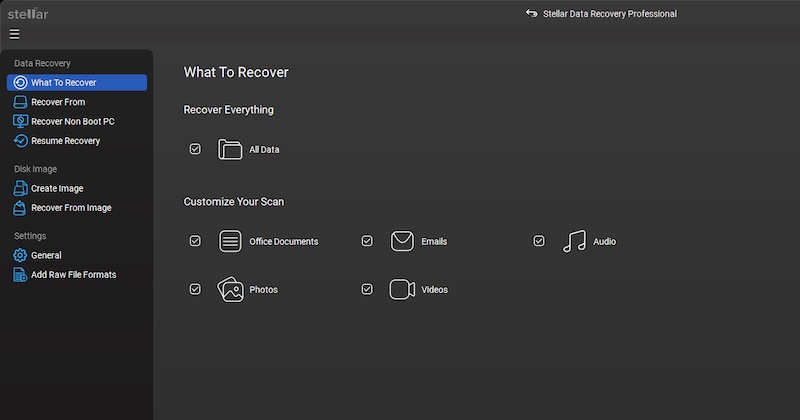Toggle the Emails checkbox

(x=367, y=241)
